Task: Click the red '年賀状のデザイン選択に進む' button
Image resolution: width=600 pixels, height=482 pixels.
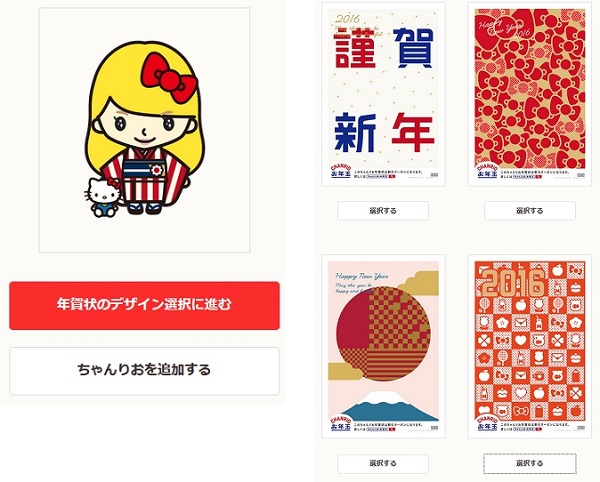Action: coord(144,305)
